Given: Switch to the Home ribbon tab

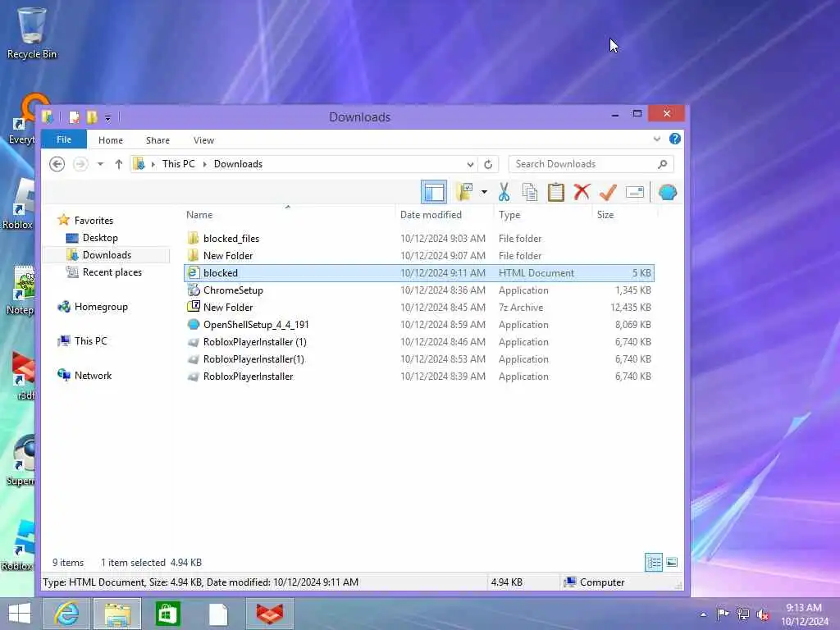Looking at the screenshot, I should tap(111, 139).
